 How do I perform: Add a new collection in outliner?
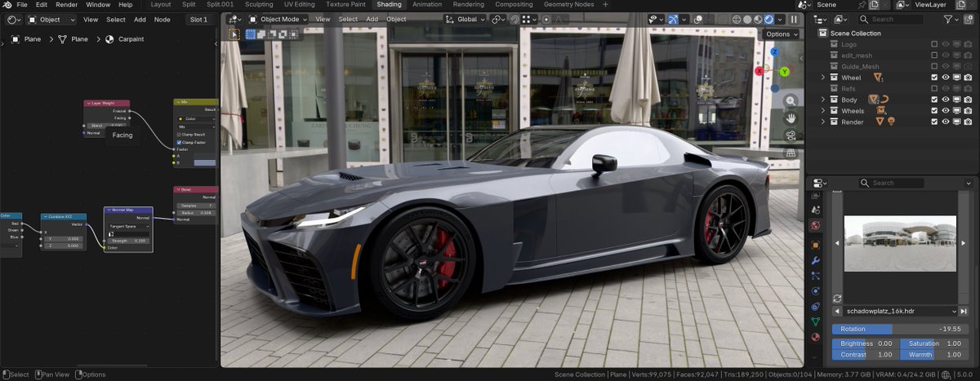969,19
